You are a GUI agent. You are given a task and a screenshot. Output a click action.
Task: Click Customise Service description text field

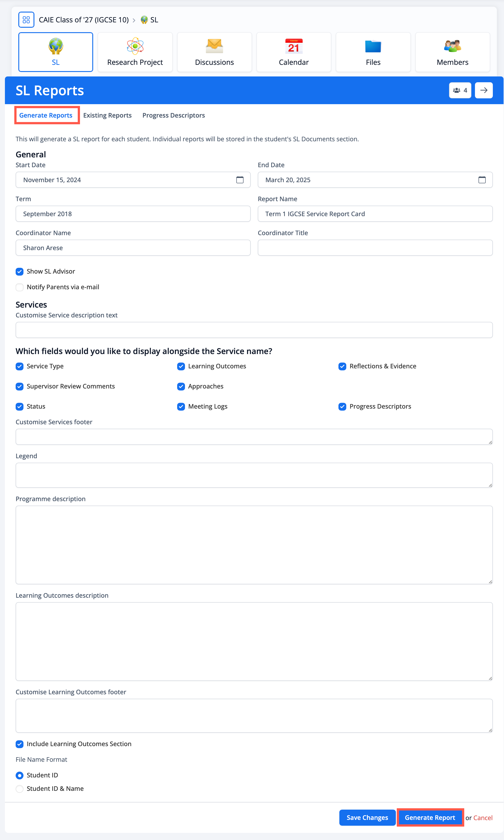[254, 330]
